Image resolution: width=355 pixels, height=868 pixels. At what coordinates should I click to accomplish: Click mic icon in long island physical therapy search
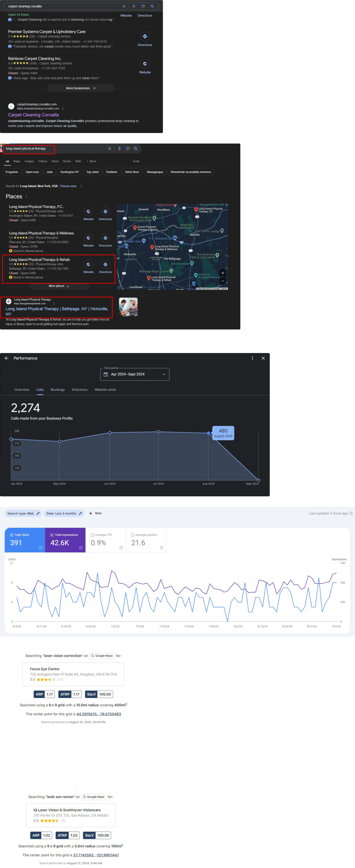(x=119, y=149)
